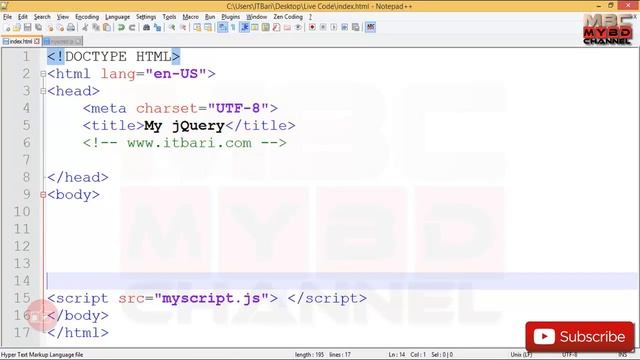
Task: Open the View menu
Action: pos(62,17)
